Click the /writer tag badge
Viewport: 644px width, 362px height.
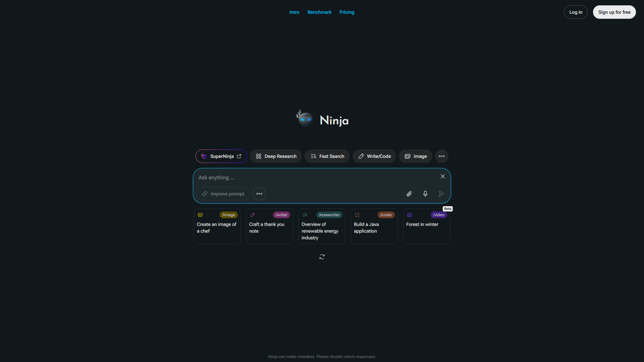pos(281,215)
